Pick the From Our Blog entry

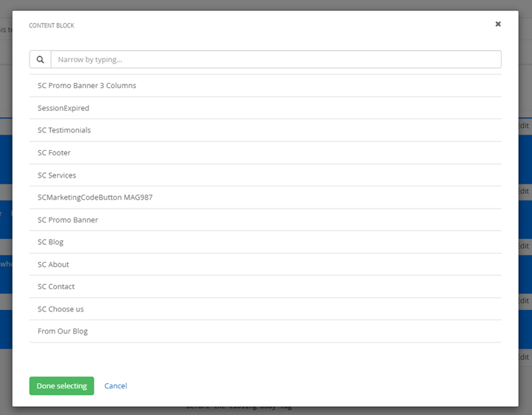[x=63, y=331]
